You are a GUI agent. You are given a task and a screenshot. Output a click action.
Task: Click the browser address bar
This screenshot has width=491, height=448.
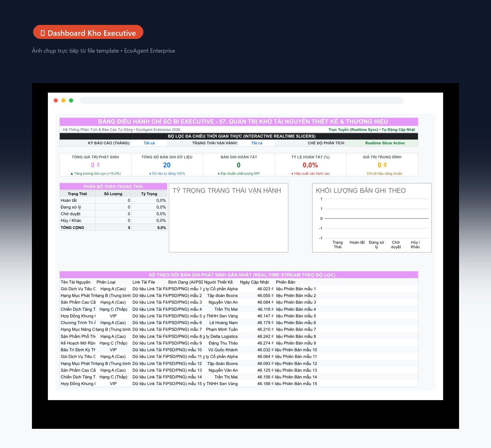(242, 101)
